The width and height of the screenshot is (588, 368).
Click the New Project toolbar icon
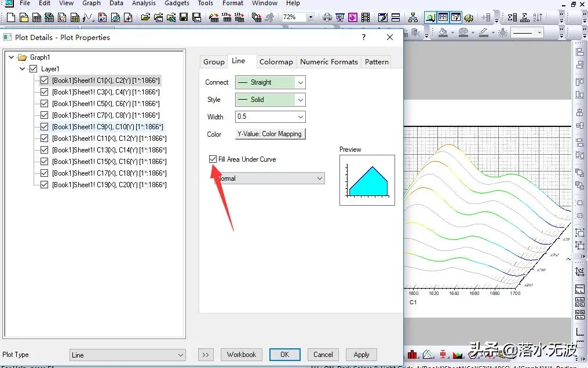coord(11,17)
